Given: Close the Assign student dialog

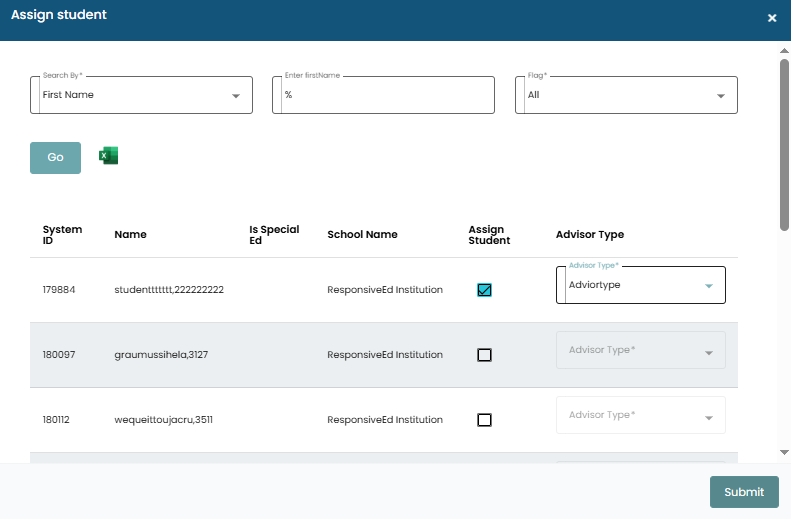Looking at the screenshot, I should point(771,18).
